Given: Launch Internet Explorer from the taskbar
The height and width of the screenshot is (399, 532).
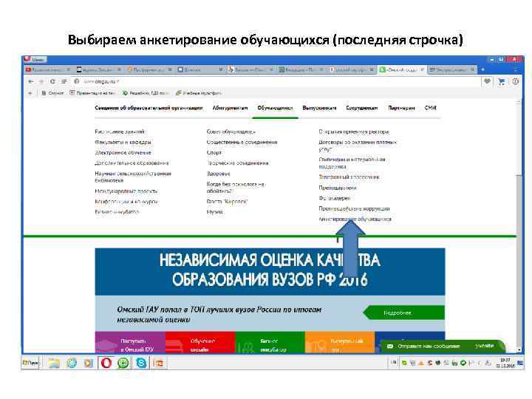Looking at the screenshot, I should [72, 363].
